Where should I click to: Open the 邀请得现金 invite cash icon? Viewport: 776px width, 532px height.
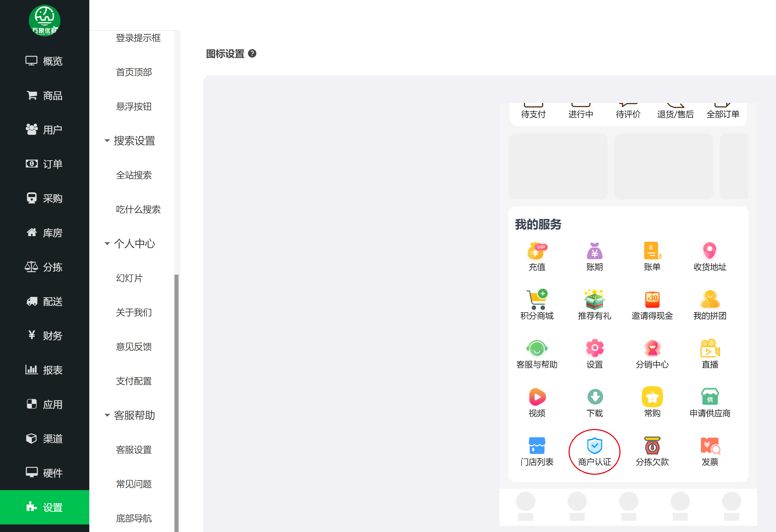pos(652,305)
